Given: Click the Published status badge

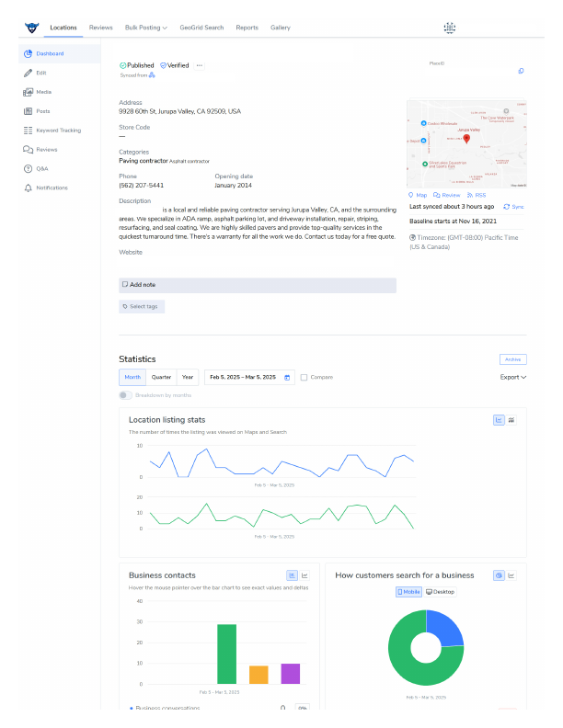Looking at the screenshot, I should 136,65.
